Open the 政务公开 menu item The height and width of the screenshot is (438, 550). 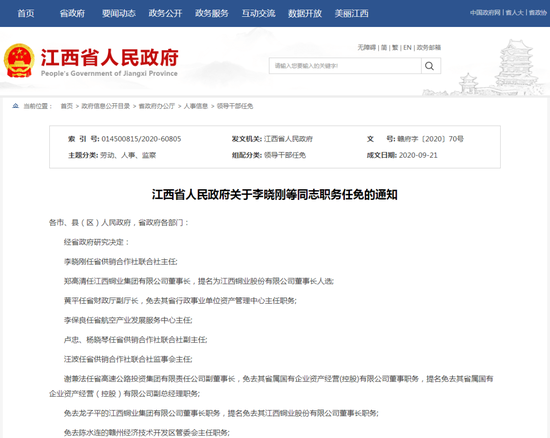coord(165,13)
